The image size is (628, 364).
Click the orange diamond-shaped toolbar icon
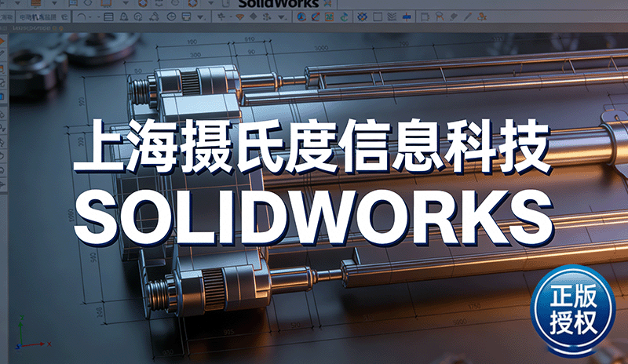click(239, 16)
